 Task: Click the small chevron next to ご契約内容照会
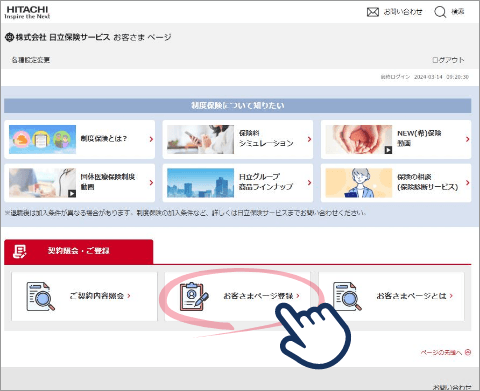[129, 296]
